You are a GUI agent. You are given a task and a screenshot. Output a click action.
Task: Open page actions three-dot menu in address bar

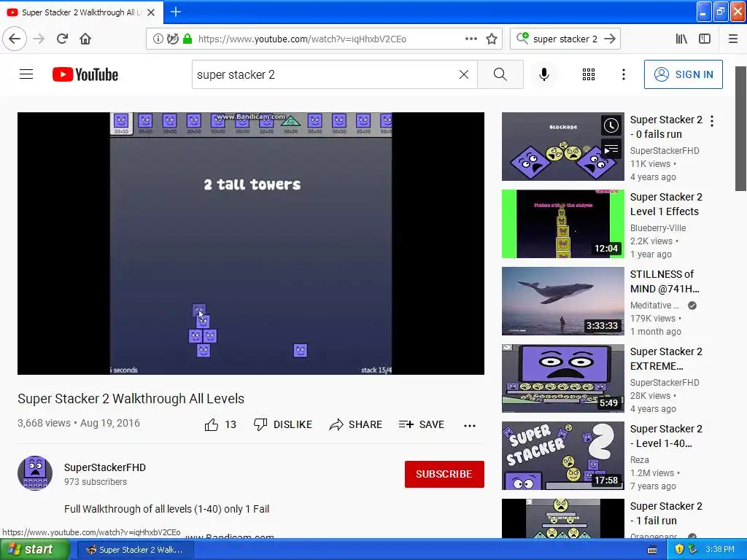click(471, 39)
